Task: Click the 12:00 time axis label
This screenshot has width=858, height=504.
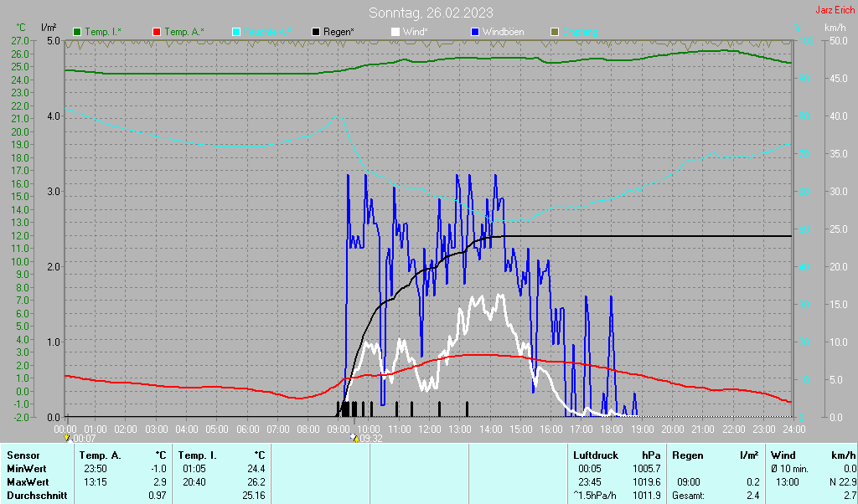Action: click(x=430, y=429)
